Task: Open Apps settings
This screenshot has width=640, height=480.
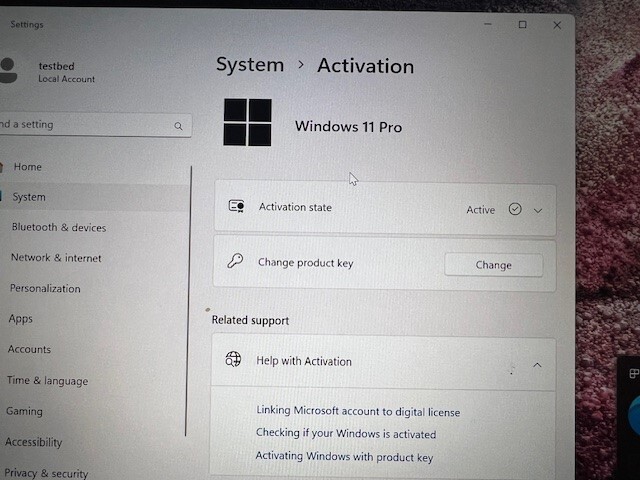Action: (x=20, y=319)
